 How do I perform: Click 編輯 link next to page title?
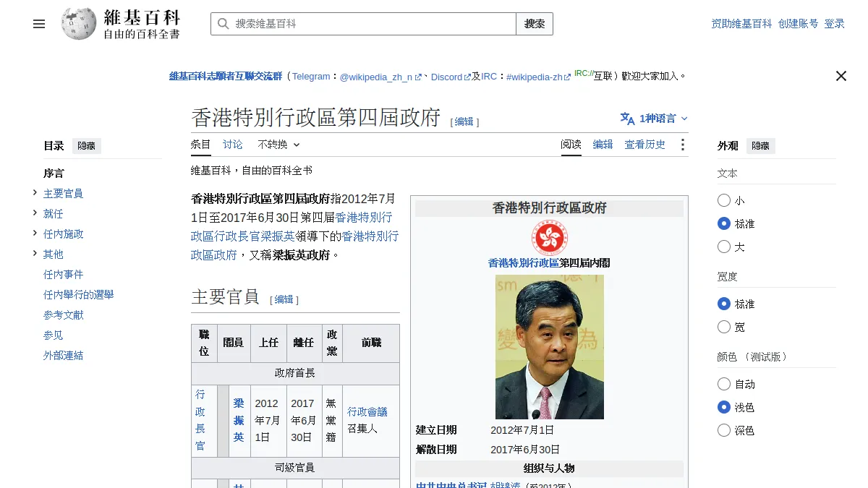464,122
